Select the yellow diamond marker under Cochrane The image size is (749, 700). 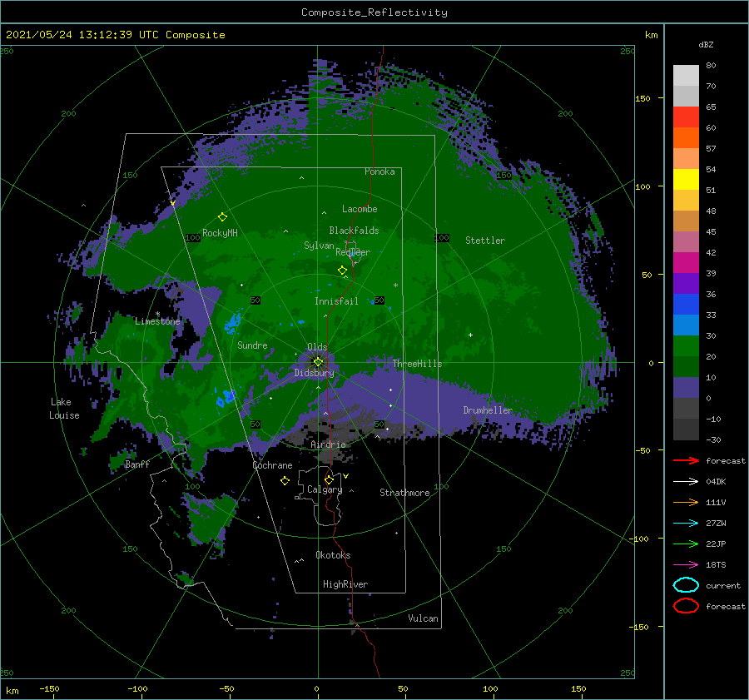click(285, 481)
